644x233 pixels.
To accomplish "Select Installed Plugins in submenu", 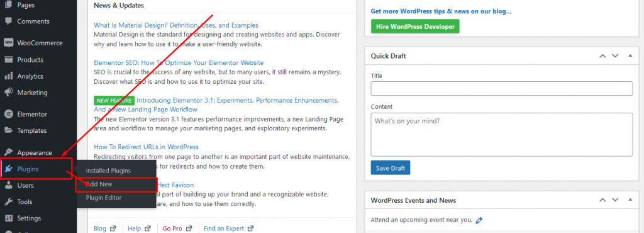I will (x=108, y=171).
